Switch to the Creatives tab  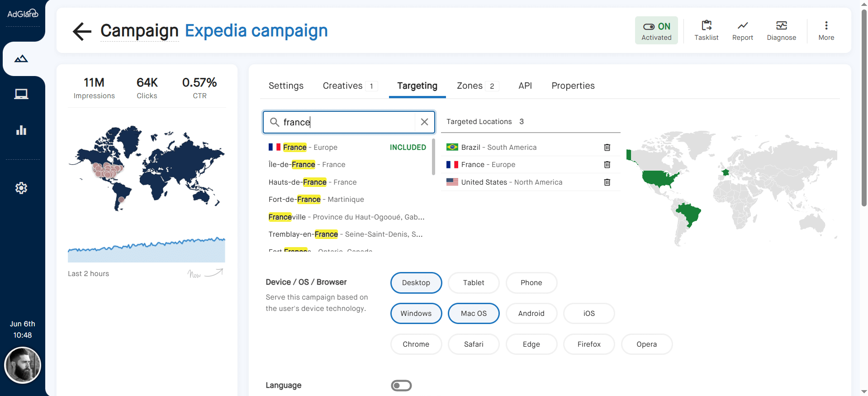[x=342, y=86]
